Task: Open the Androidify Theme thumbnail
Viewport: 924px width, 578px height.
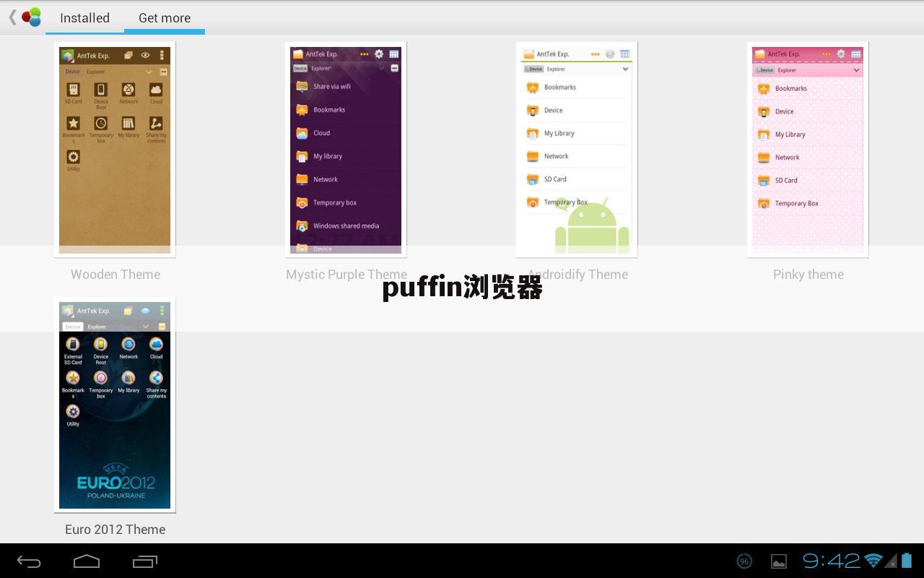Action: pyautogui.click(x=577, y=150)
